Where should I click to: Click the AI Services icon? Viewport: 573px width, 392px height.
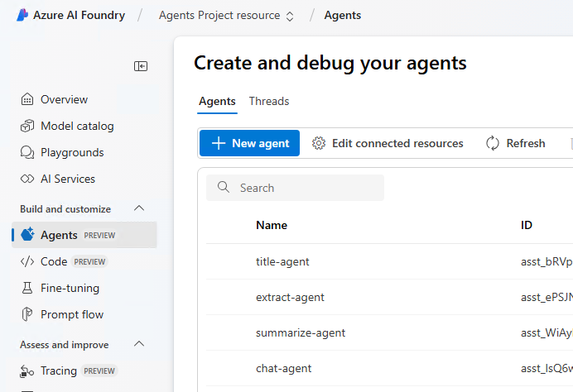click(27, 179)
